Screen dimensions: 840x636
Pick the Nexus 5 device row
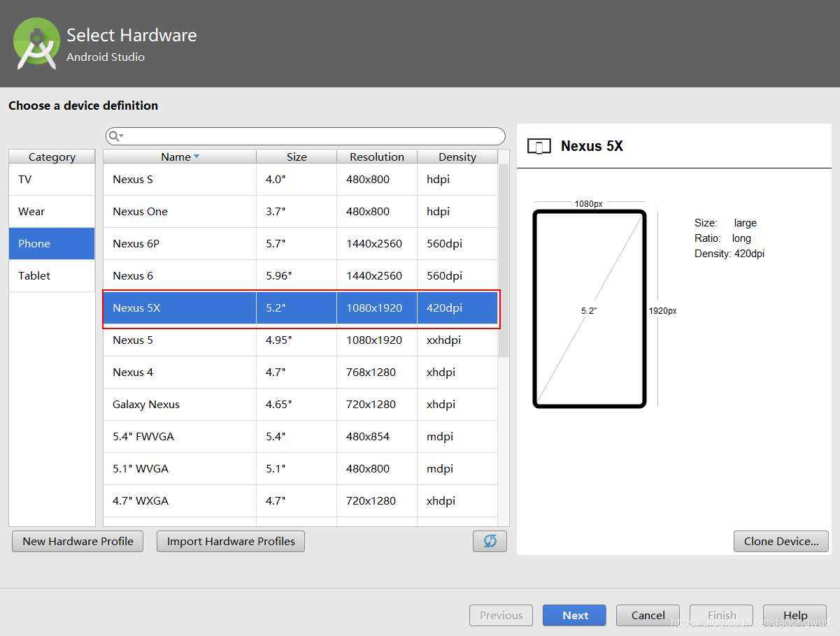point(301,340)
